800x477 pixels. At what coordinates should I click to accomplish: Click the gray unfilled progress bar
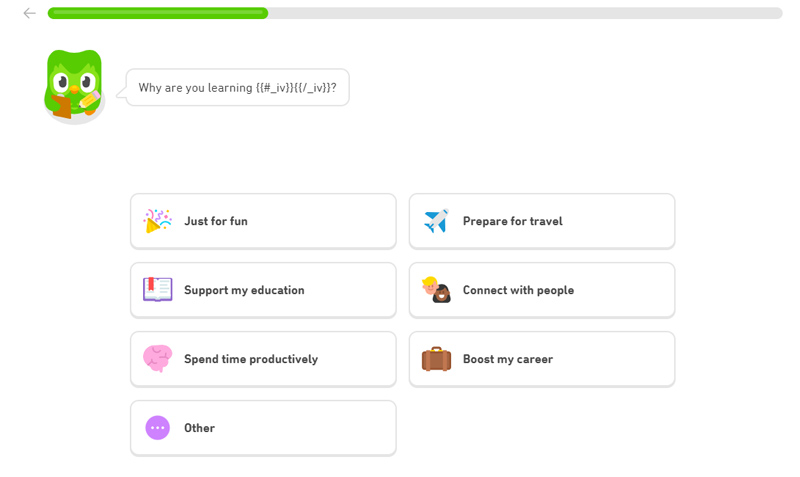tap(525, 13)
